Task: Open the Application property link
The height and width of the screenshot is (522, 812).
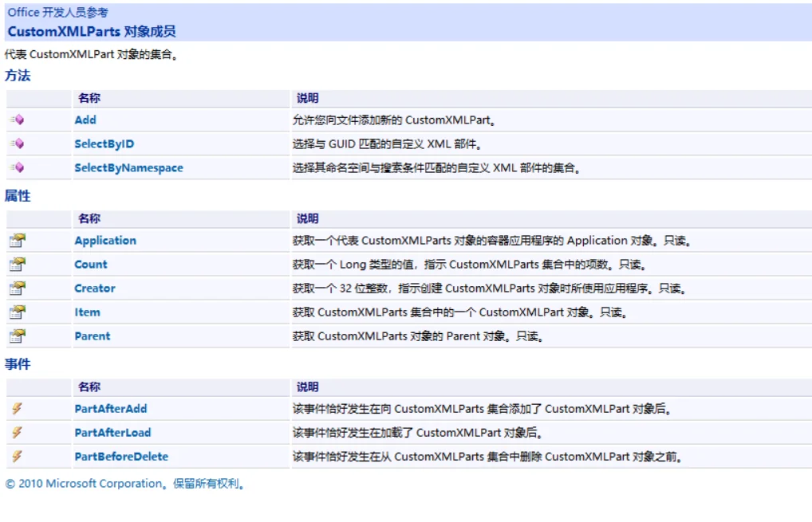Action: (x=105, y=241)
